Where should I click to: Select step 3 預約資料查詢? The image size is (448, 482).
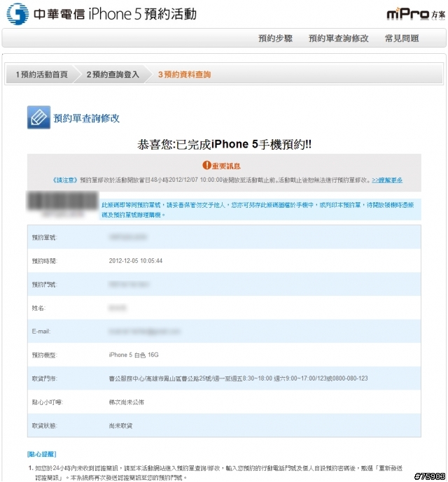pyautogui.click(x=184, y=74)
